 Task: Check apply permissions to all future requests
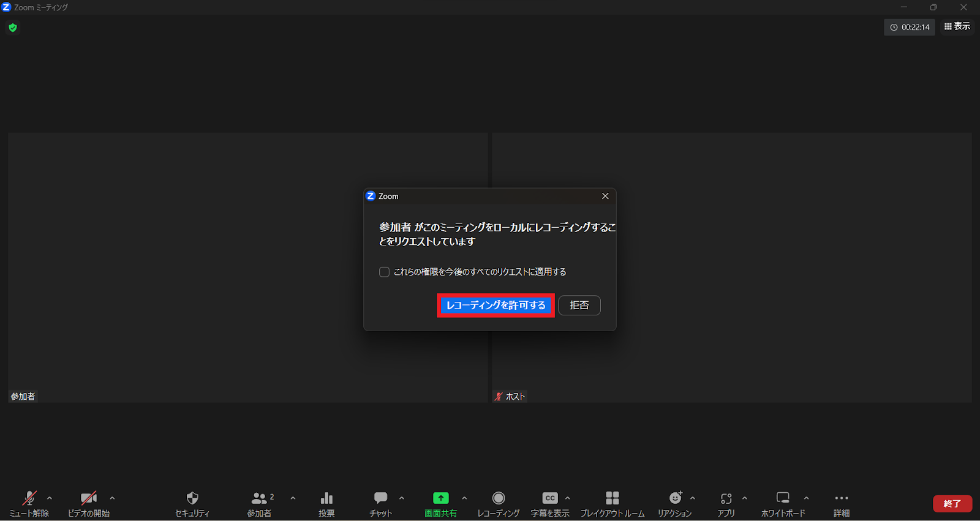pos(385,272)
